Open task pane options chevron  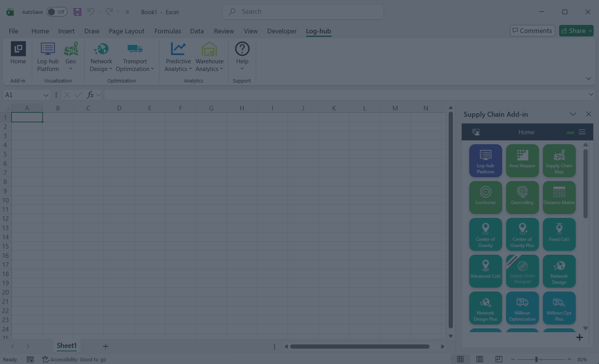coord(573,114)
